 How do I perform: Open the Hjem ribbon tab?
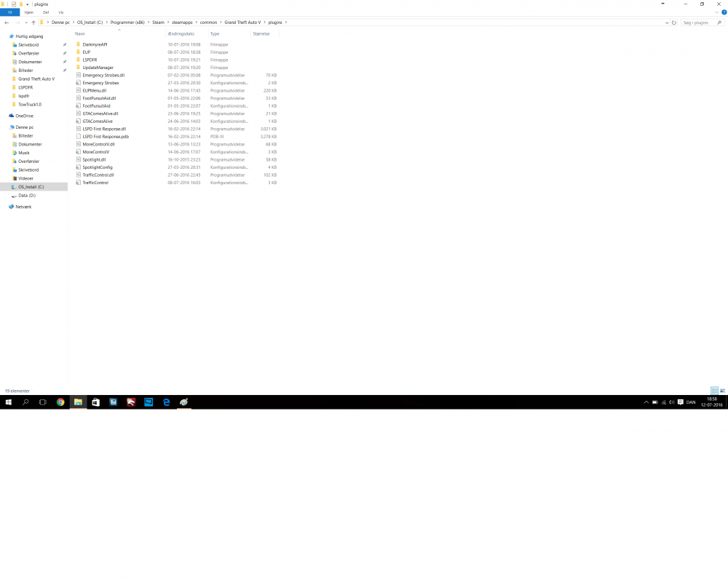point(29,12)
